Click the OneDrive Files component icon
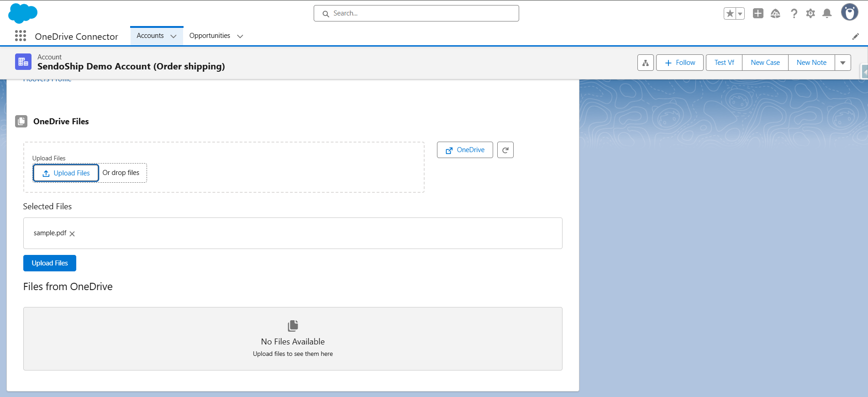Screen dimensions: 868x397 (21, 121)
